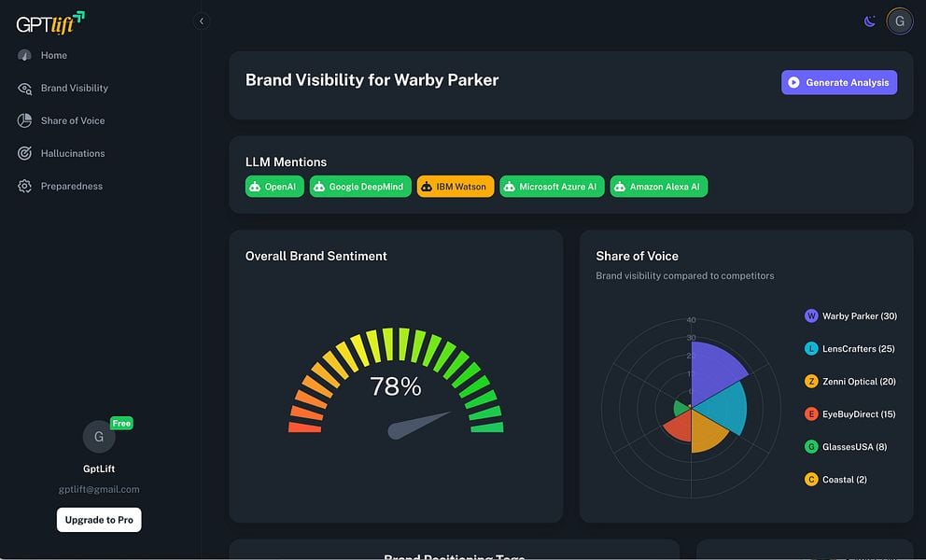Viewport: 926px width, 560px height.
Task: Toggle LensCrafters legend entry
Action: [849, 348]
